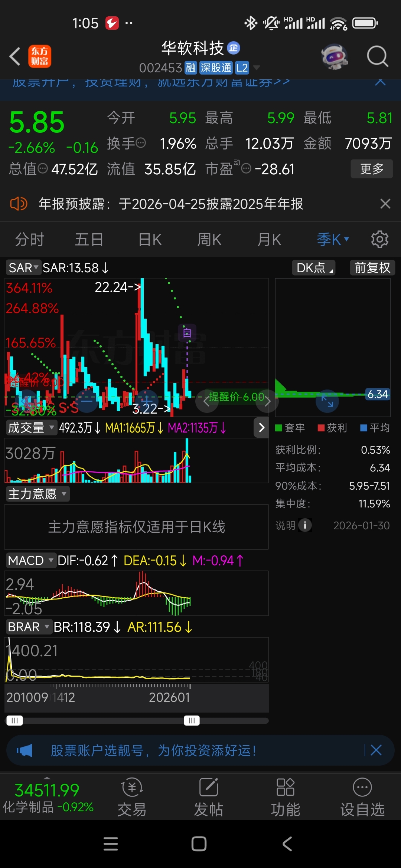Tap the 融 margin trading badge
This screenshot has height=868, width=401.
[x=190, y=68]
